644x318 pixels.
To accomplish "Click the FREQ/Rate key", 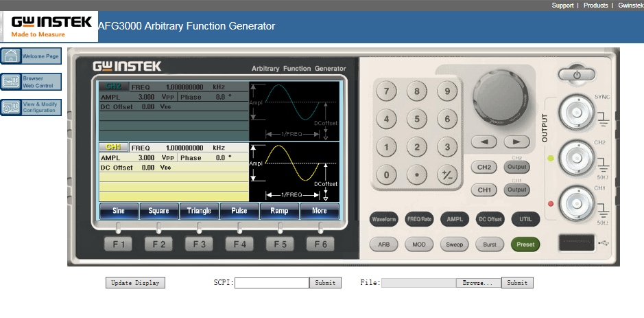I will point(419,219).
